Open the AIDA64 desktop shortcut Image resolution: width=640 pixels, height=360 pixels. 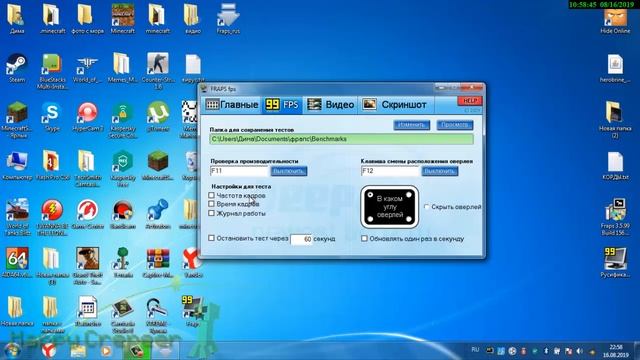[x=17, y=263]
